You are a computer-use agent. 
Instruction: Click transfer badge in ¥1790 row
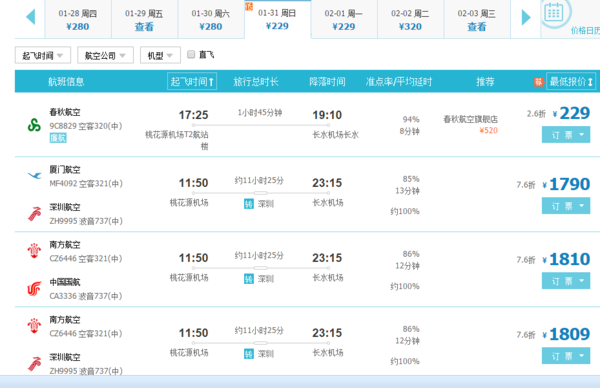coord(249,204)
